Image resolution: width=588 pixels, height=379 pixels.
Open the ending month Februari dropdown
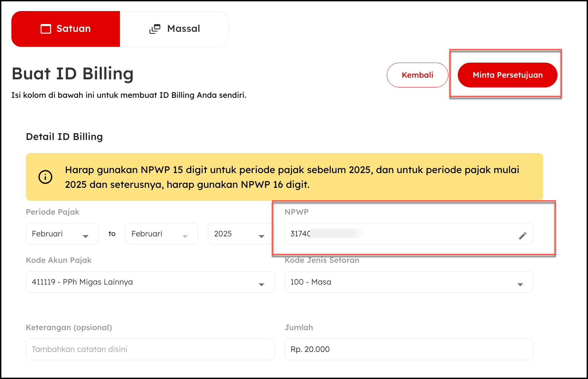point(161,234)
